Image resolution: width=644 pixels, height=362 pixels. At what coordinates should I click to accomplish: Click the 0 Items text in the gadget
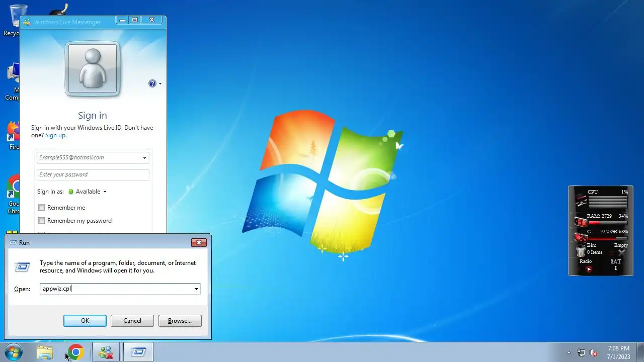(595, 252)
